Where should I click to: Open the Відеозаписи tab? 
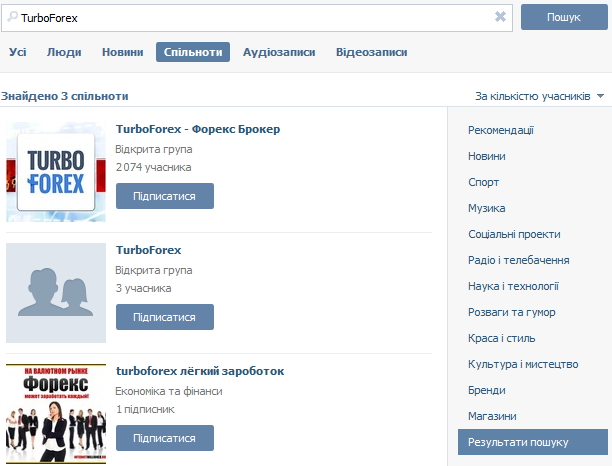click(371, 52)
